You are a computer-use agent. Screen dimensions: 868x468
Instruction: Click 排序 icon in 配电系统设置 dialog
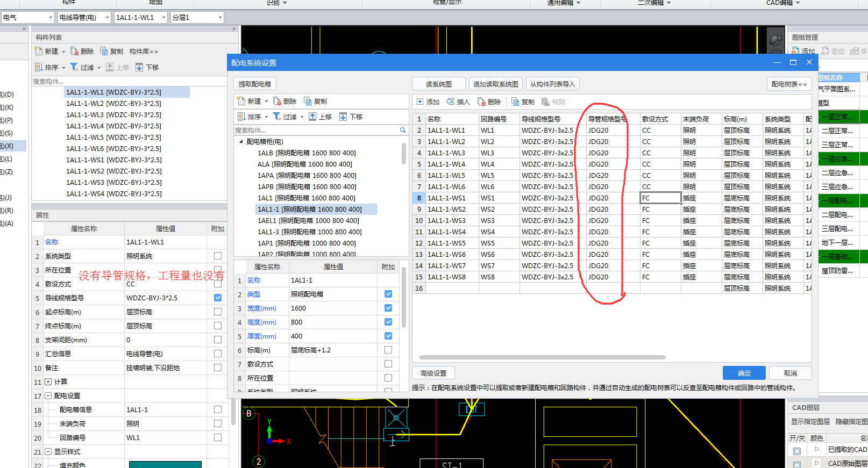[x=241, y=117]
